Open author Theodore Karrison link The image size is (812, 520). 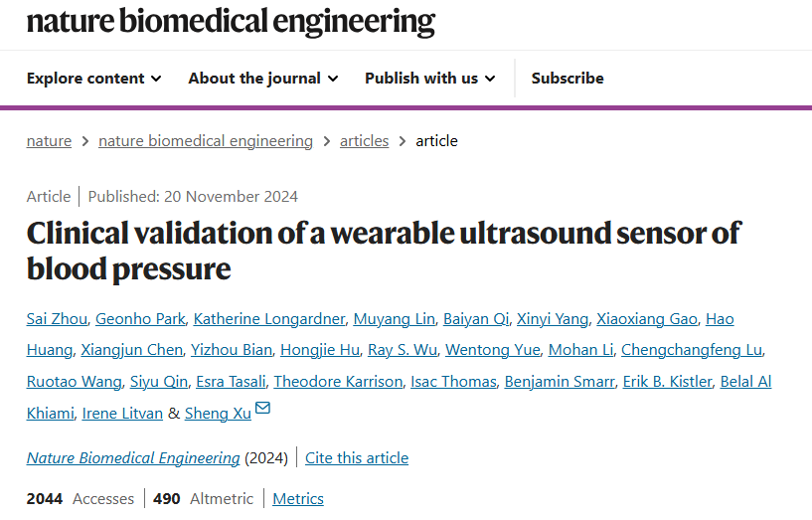pos(338,382)
